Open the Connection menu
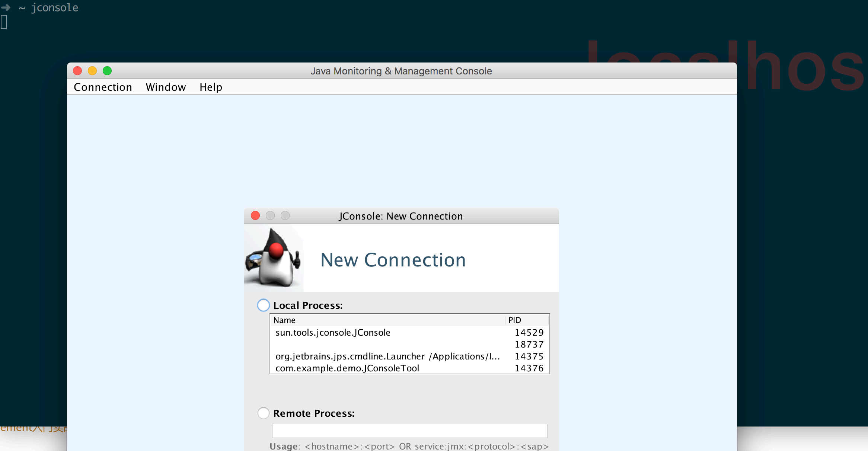Viewport: 868px width, 451px height. coord(103,87)
